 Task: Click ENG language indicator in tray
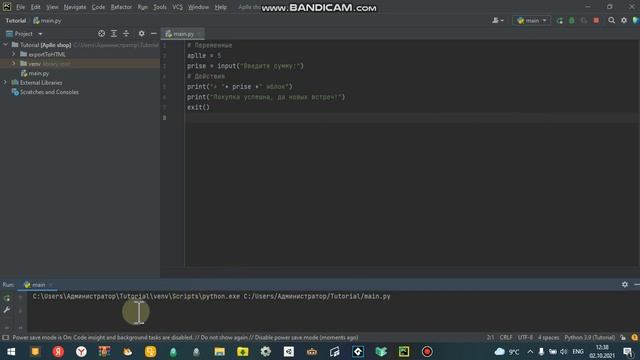[x=578, y=352]
